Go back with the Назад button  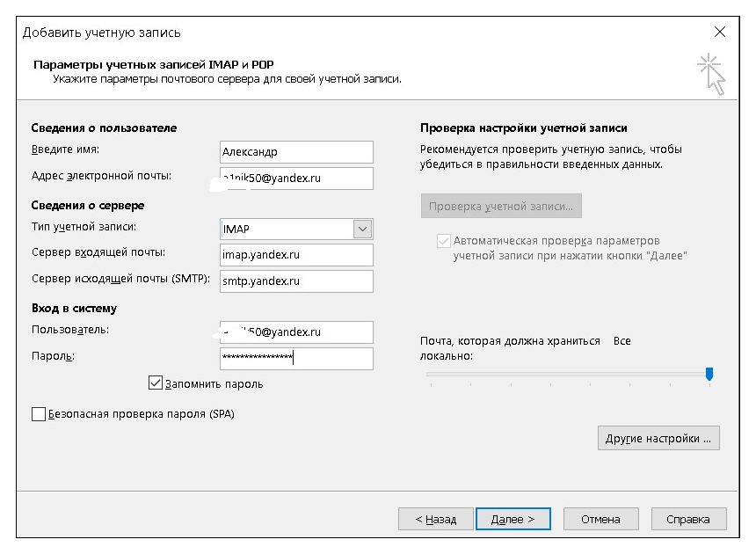click(436, 520)
